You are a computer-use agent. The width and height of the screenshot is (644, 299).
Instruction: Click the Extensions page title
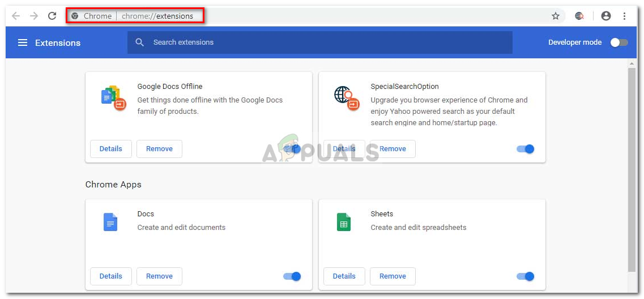pos(58,42)
